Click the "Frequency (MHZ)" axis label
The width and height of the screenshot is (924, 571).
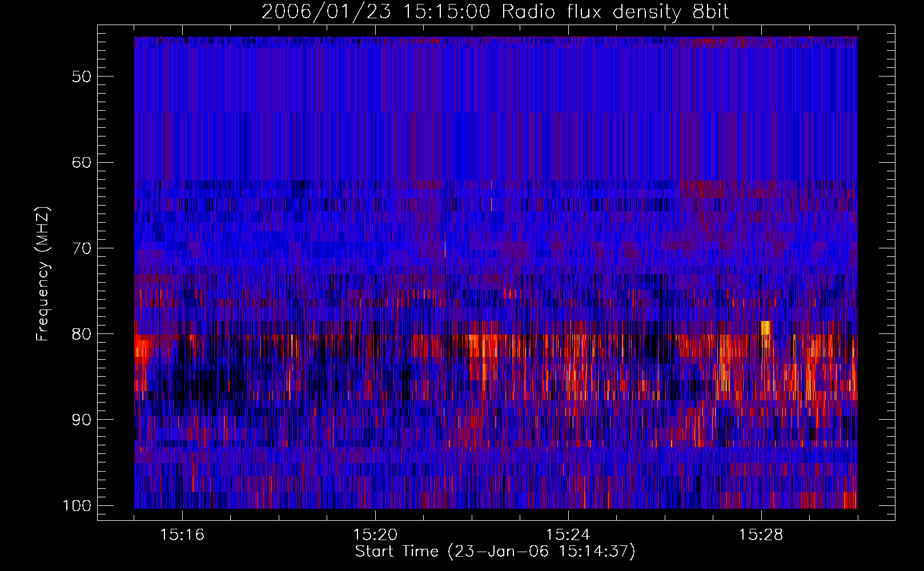click(x=43, y=274)
